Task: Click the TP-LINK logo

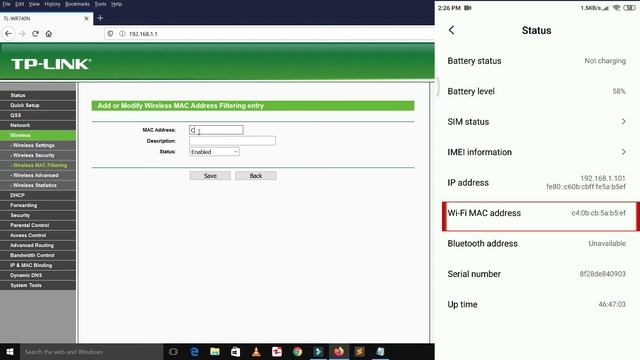Action: pos(51,64)
